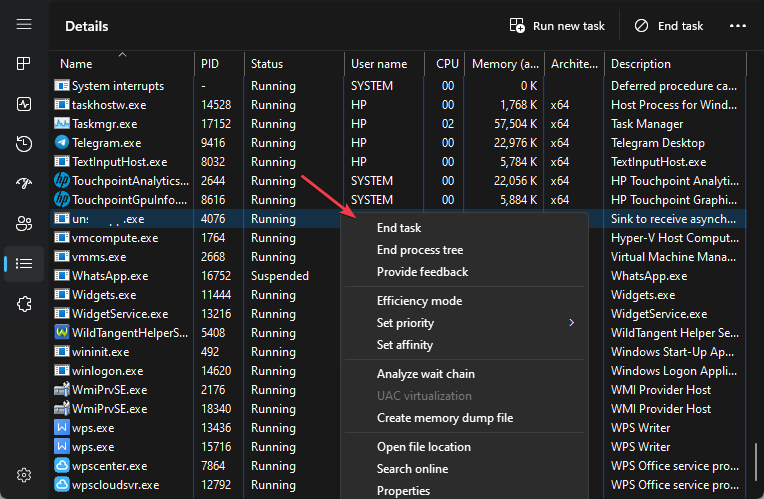Select Provide feedback menu entry
Image resolution: width=764 pixels, height=499 pixels.
coord(422,271)
